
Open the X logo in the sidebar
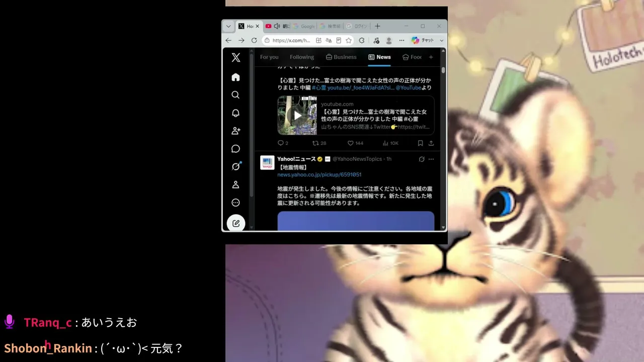tap(235, 57)
